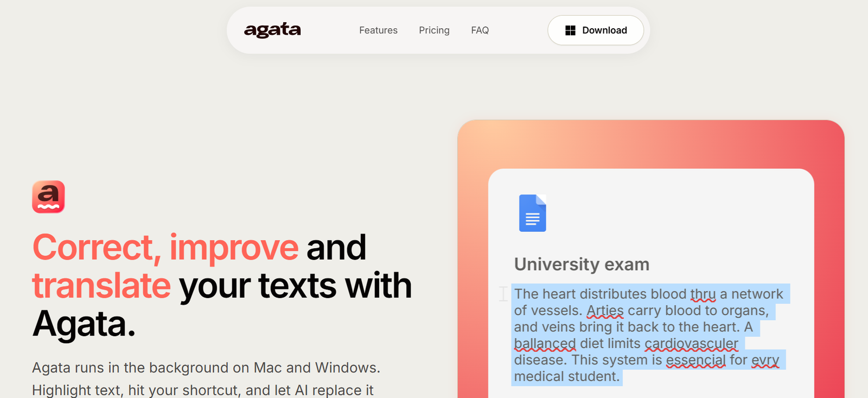Open the FAQ nav link
Screen dimensions: 868x398
pyautogui.click(x=480, y=30)
